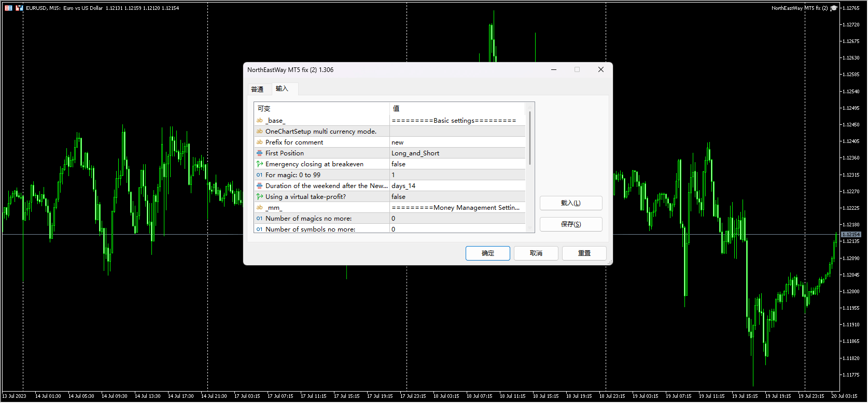This screenshot has height=403, width=868.
Task: Click the enum icon beside Duration of the weekend
Action: point(259,186)
